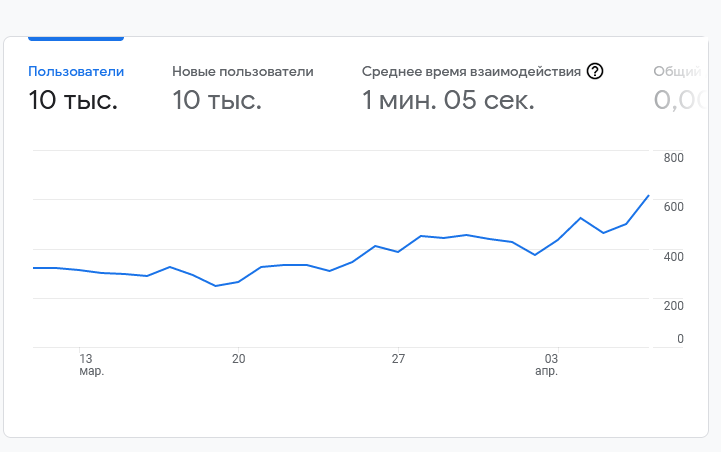Select the Пользователи metric tab
721x452 pixels.
tap(76, 71)
